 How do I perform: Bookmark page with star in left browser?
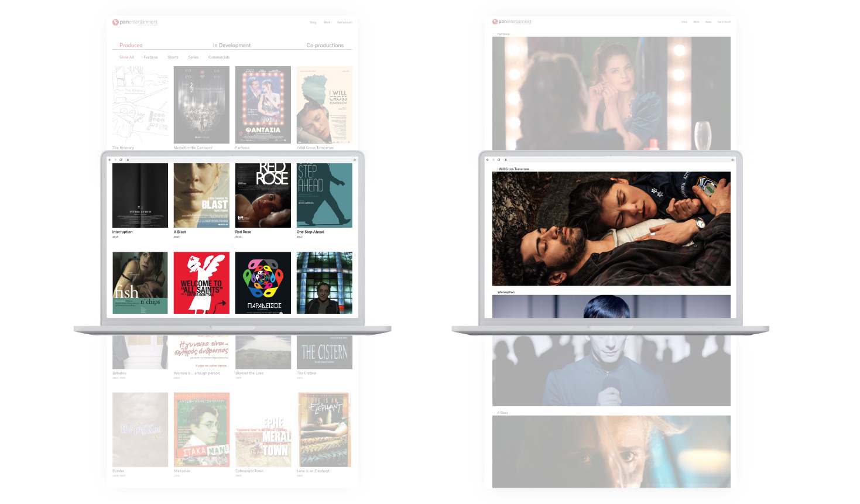coord(354,160)
